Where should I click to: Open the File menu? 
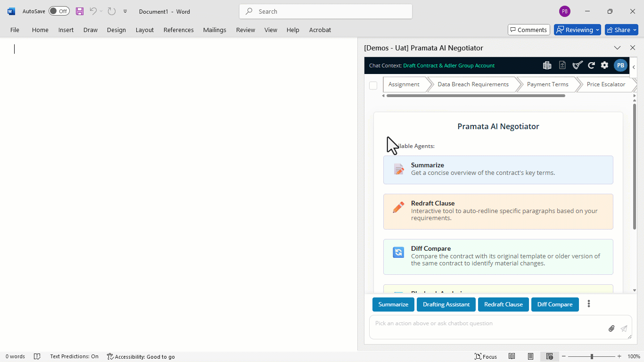pos(15,30)
